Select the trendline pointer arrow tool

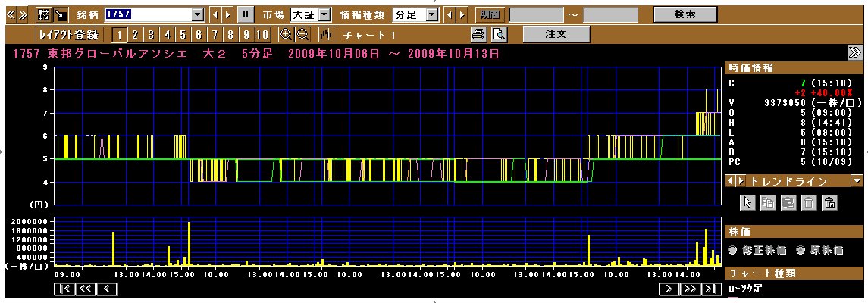(747, 201)
